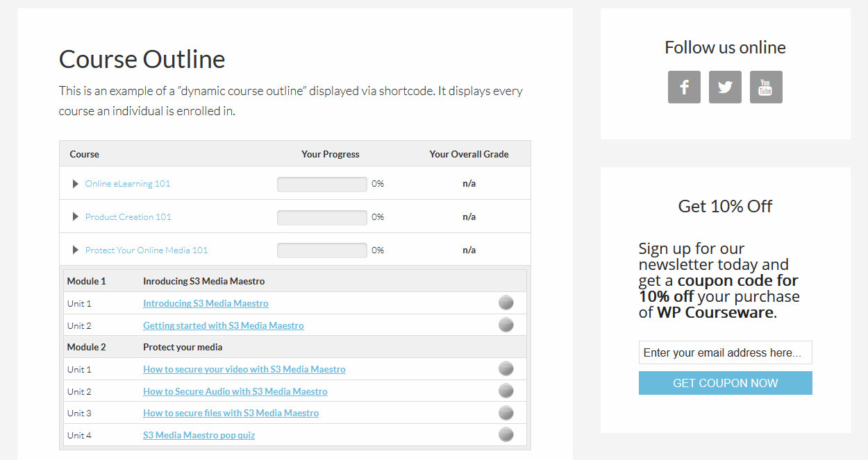Click the n/a grade for Online eLearning 101

[x=469, y=184]
